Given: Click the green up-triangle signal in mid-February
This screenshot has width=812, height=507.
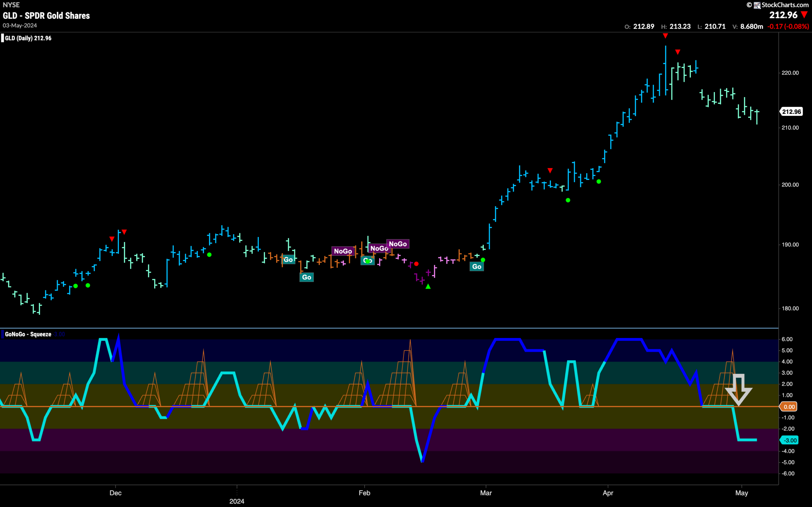Looking at the screenshot, I should click(x=428, y=286).
